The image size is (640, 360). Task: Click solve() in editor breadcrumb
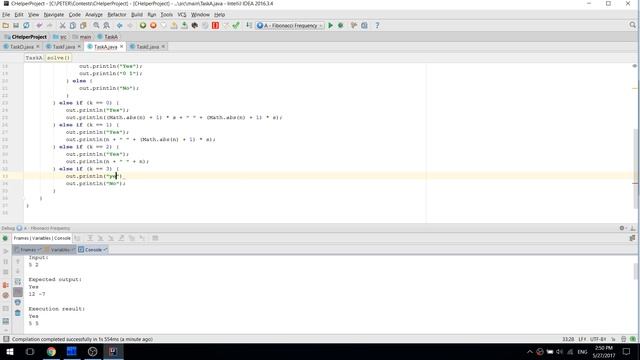[x=58, y=58]
